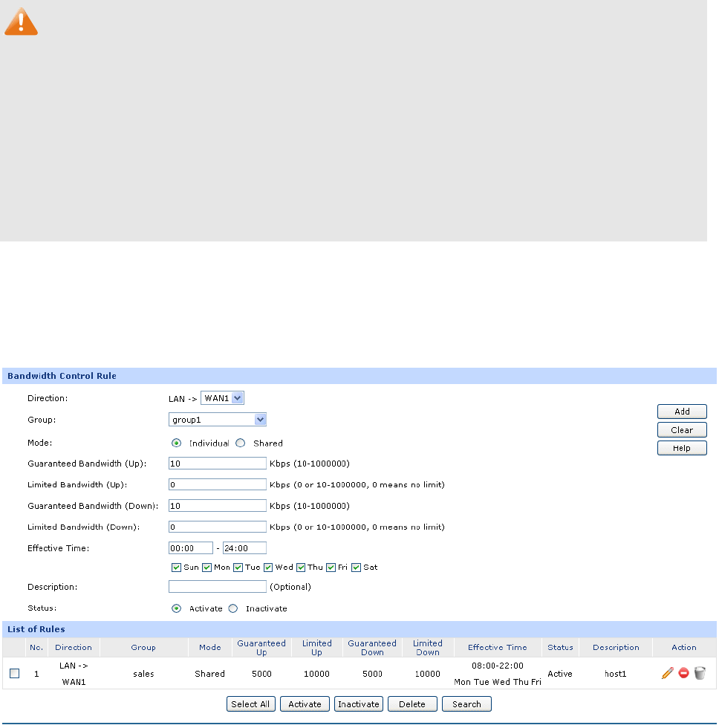The image size is (719, 728).
Task: Click the 'Mon Tue Wed Thu Fri' days text
Action: (x=498, y=683)
